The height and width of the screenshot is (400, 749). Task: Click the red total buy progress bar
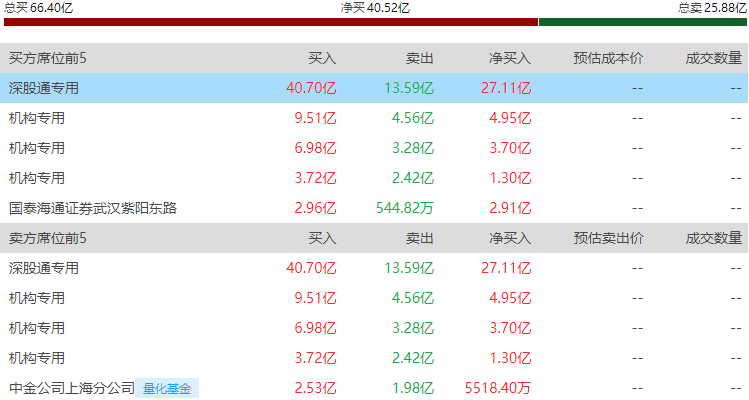(270, 22)
